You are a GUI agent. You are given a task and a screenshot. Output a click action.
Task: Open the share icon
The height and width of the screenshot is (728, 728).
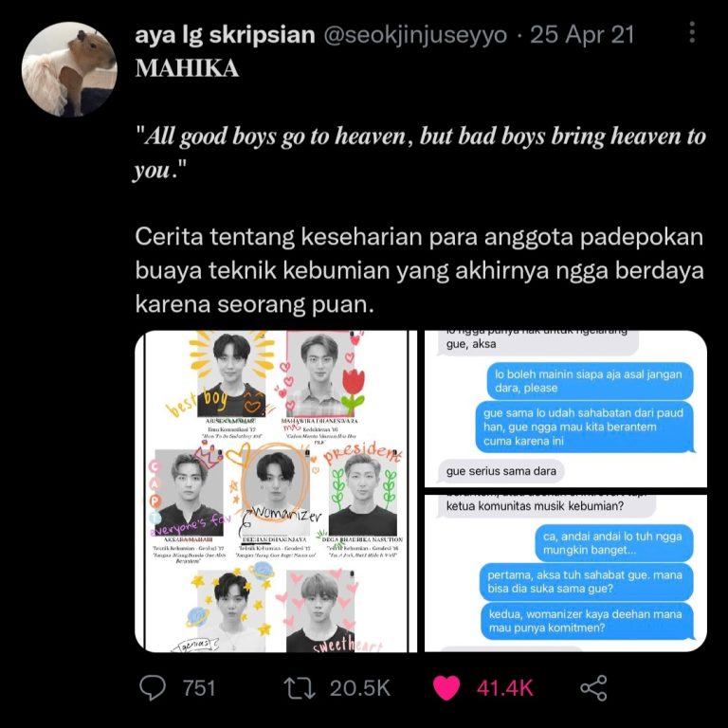593,687
